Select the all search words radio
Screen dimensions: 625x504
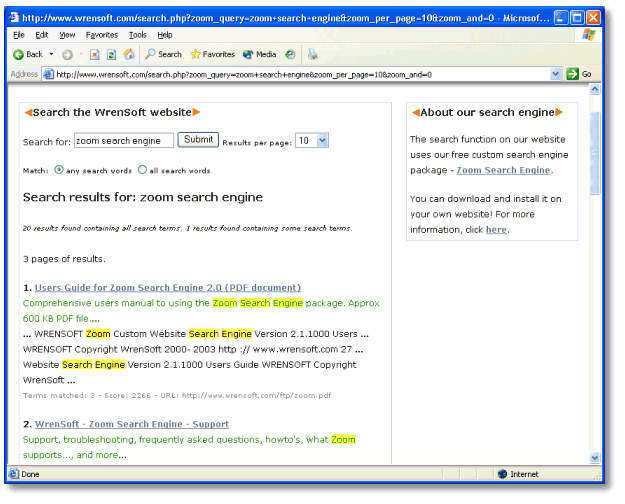[x=142, y=170]
